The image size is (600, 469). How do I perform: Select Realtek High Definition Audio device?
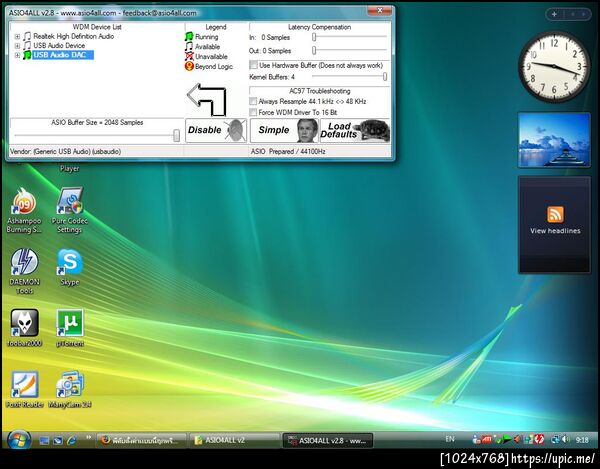pyautogui.click(x=73, y=36)
